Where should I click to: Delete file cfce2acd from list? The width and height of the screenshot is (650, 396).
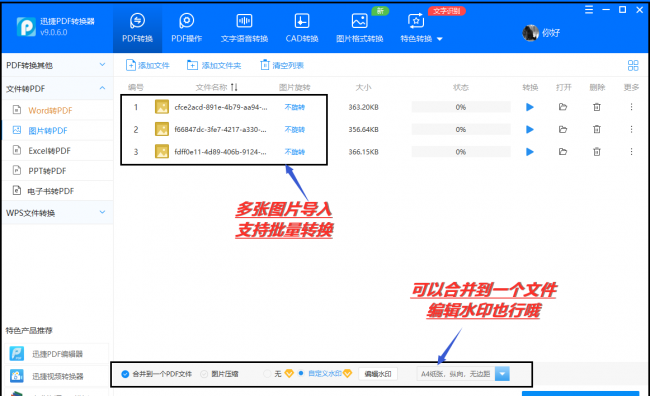tap(597, 107)
